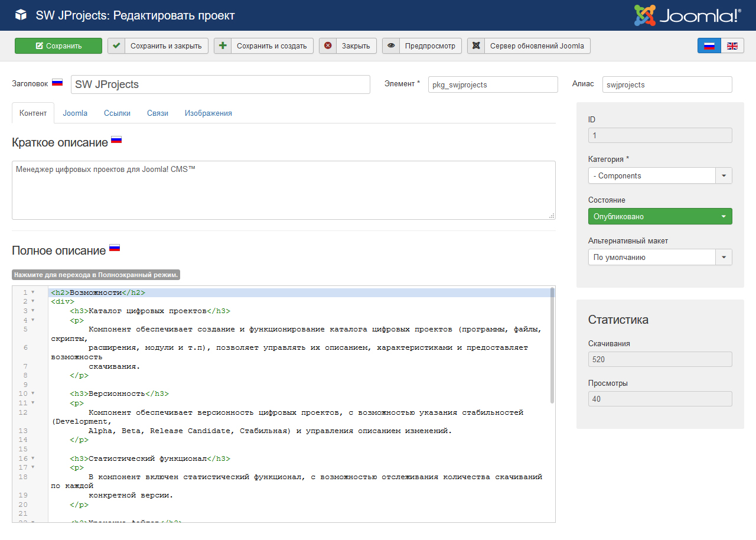Viewport: 756px width, 540px height.
Task: Focus the Заголовок field with SW JProjects
Action: coord(220,84)
